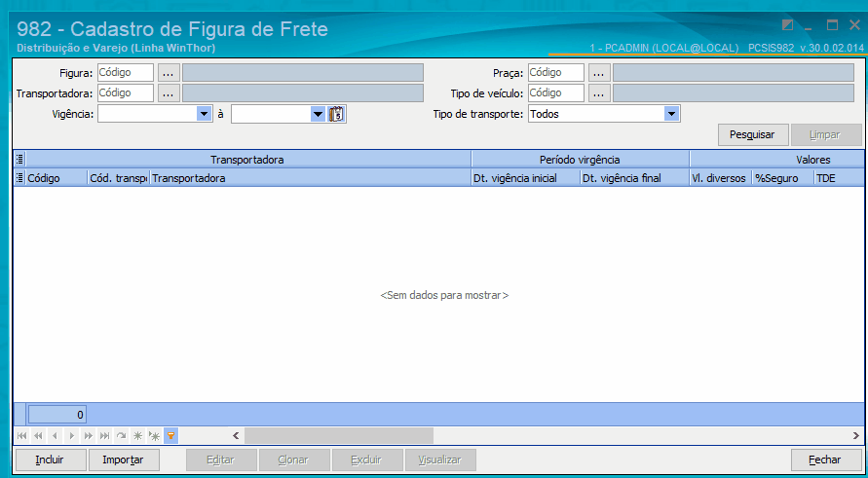Click the horizontal scrollbar thumb
The image size is (868, 478).
point(339,436)
